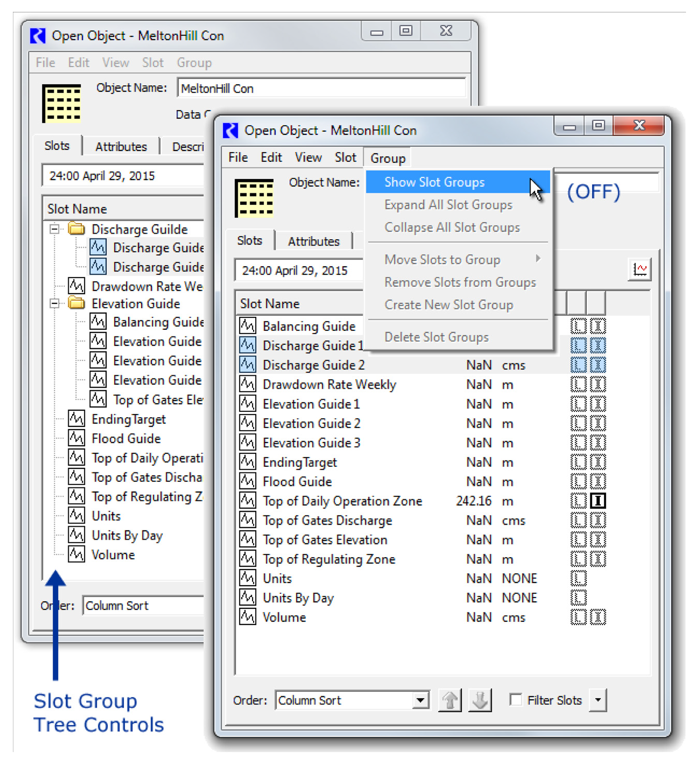Open the View menu in front window
Viewport: 700px width, 765px height.
click(x=308, y=158)
